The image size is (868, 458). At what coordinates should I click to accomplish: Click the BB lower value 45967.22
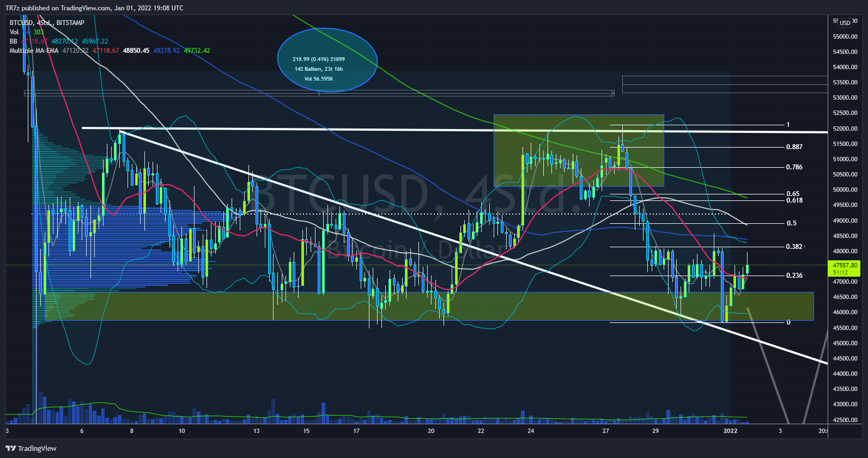point(95,41)
